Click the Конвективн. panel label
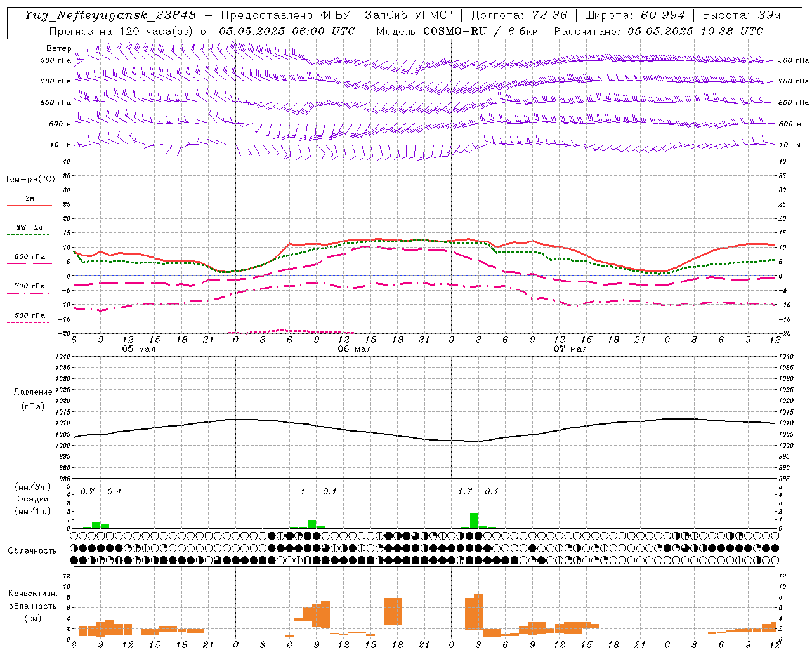Viewport: 812px width, 650px height. click(32, 594)
